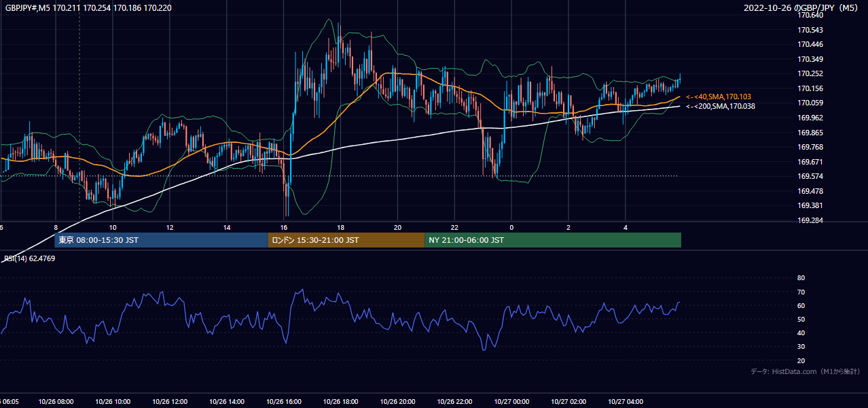Viewport: 868px width, 408px height.
Task: Click hour marker 20 above the session bars
Action: coord(397,227)
